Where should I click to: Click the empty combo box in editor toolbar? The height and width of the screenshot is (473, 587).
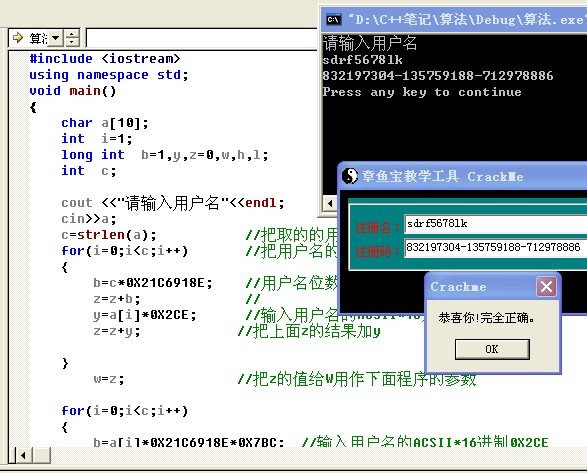(x=202, y=38)
